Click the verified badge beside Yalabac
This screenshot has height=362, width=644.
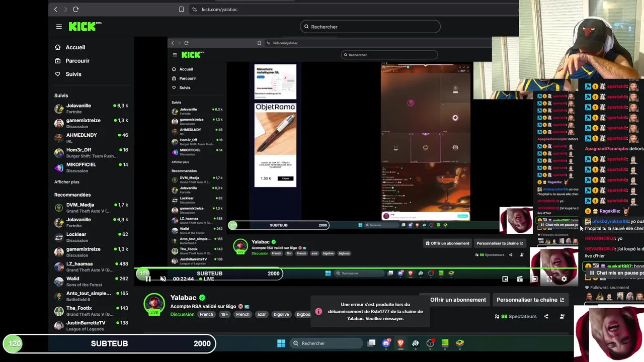(x=202, y=298)
